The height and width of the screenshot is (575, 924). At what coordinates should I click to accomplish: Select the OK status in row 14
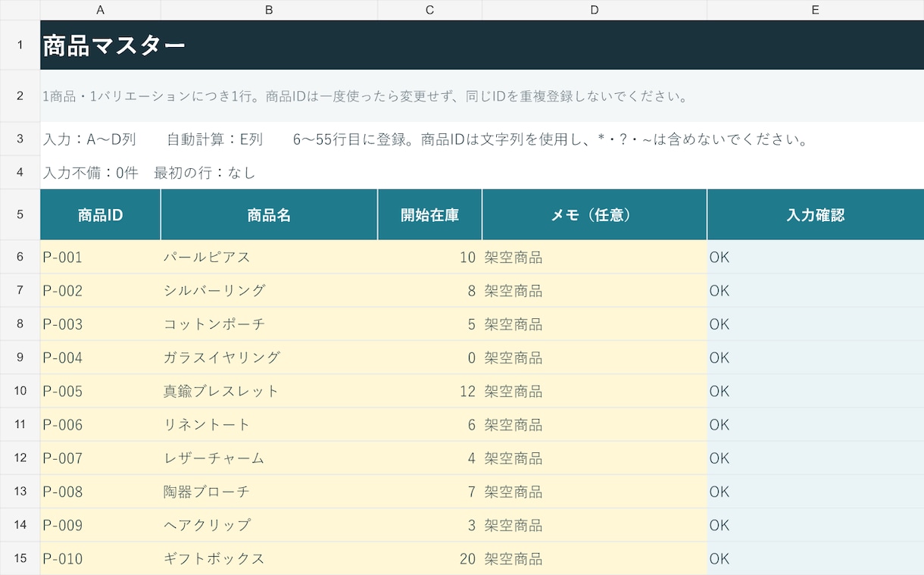point(815,525)
